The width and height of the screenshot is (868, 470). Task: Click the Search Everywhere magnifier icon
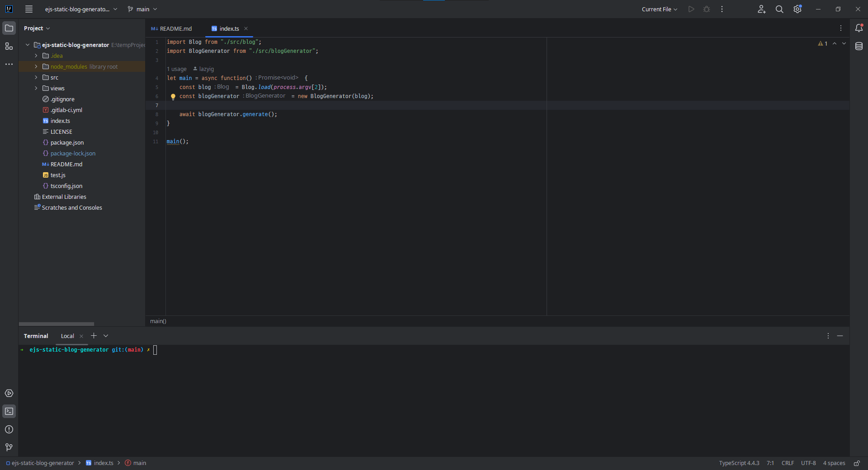(x=779, y=9)
